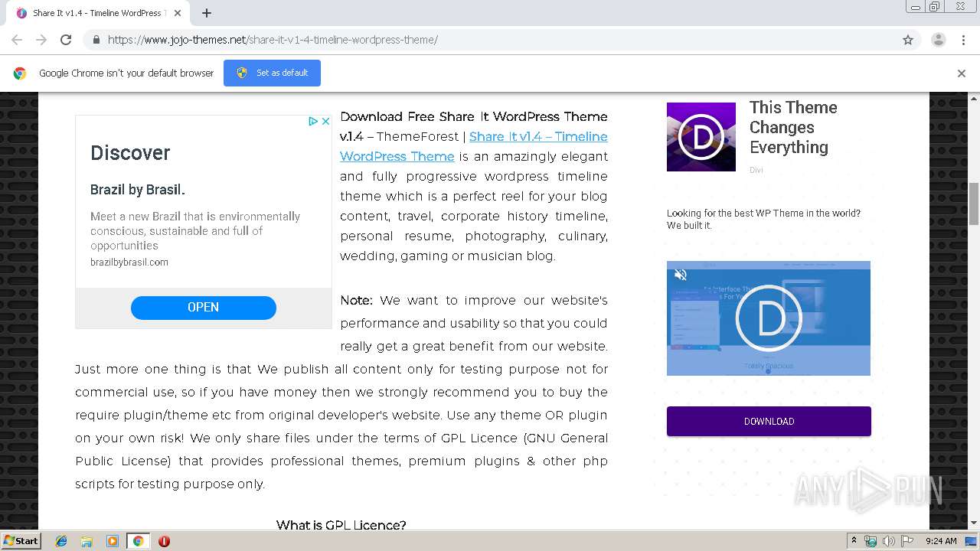The width and height of the screenshot is (980, 551).
Task: Open Windows Explorer folder taskbar icon
Action: point(87,541)
